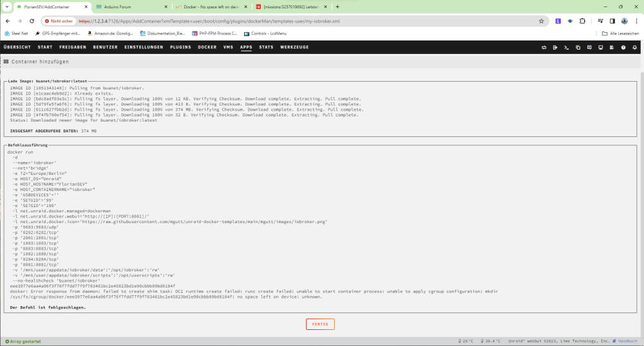This screenshot has width=644, height=346.
Task: Switch to the missions Leitstelle tab
Action: click(291, 6)
